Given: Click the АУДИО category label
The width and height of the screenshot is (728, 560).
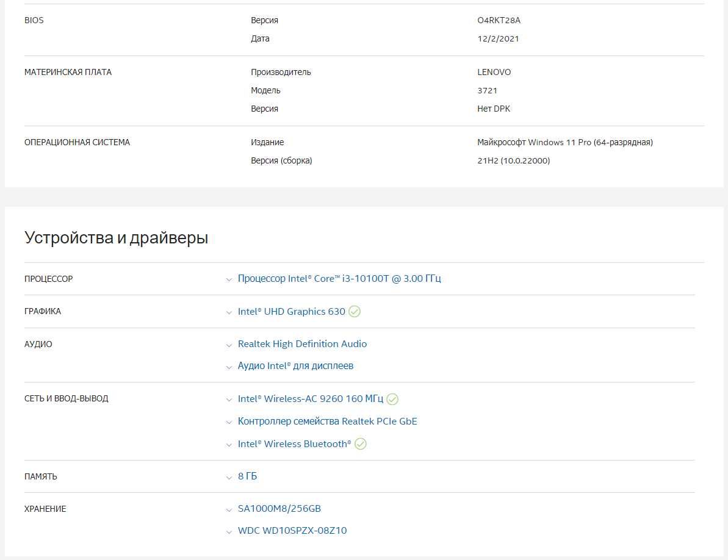Looking at the screenshot, I should pos(38,344).
